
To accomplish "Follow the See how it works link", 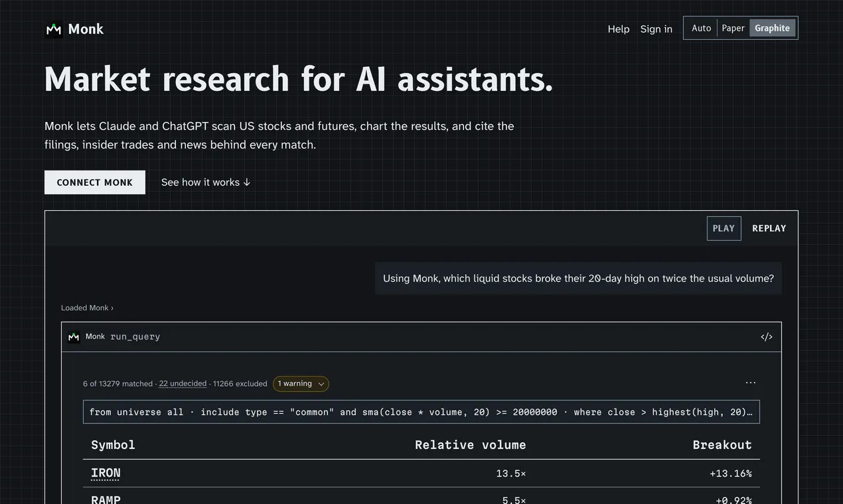I will pyautogui.click(x=206, y=182).
